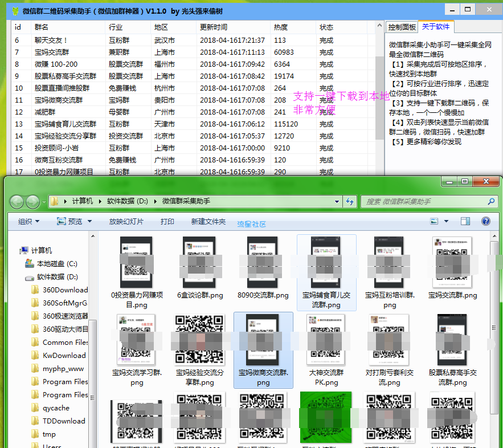Expand the breadcrumb arrow after 计算机
The width and height of the screenshot is (503, 448).
pyautogui.click(x=100, y=201)
